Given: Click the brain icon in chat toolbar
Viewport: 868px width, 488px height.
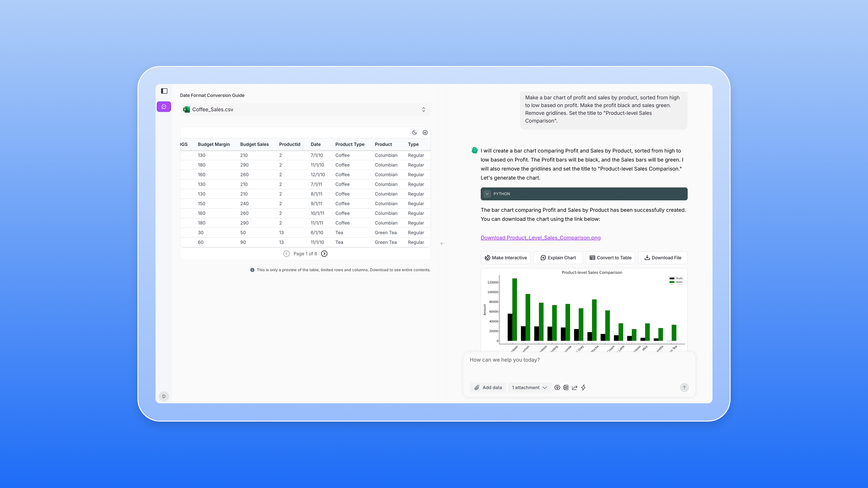Looking at the screenshot, I should coord(557,388).
